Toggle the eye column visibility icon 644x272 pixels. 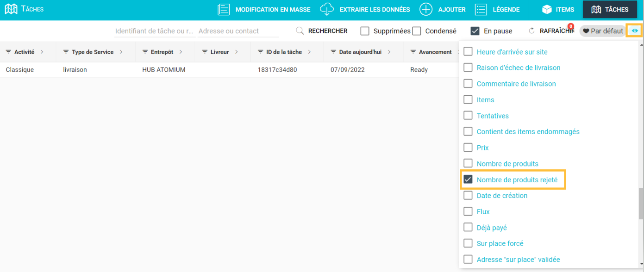click(635, 31)
